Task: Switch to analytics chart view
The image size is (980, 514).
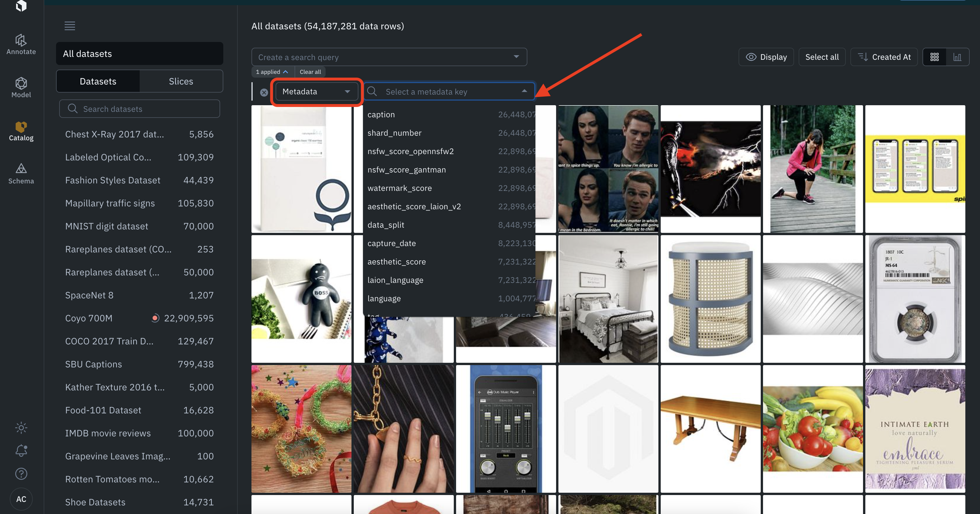Action: (x=957, y=57)
